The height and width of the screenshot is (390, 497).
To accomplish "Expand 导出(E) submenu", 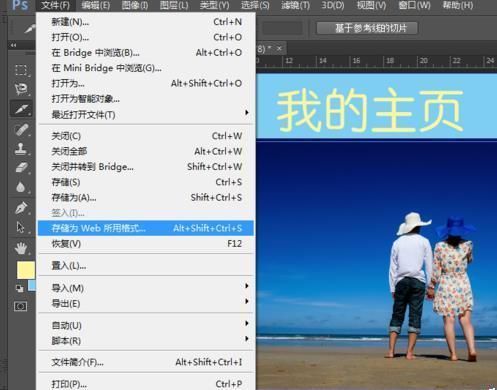I will (146, 303).
